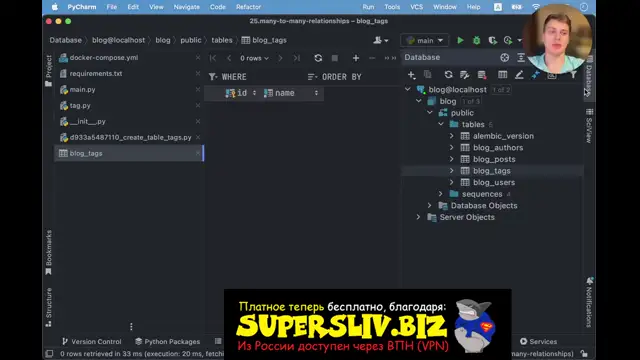The image size is (640, 360).
Task: Open Notifications side panel
Action: pyautogui.click(x=589, y=302)
